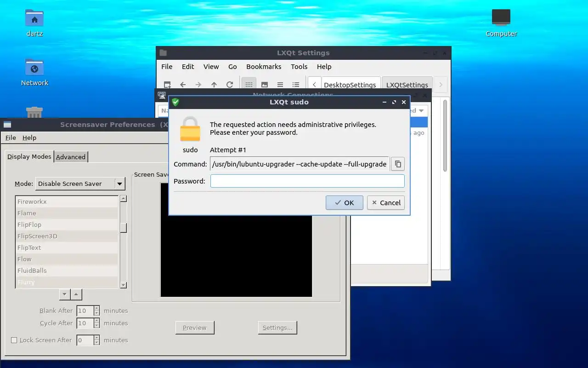Go forward in LXQt Settings window
Image resolution: width=588 pixels, height=368 pixels.
(198, 85)
